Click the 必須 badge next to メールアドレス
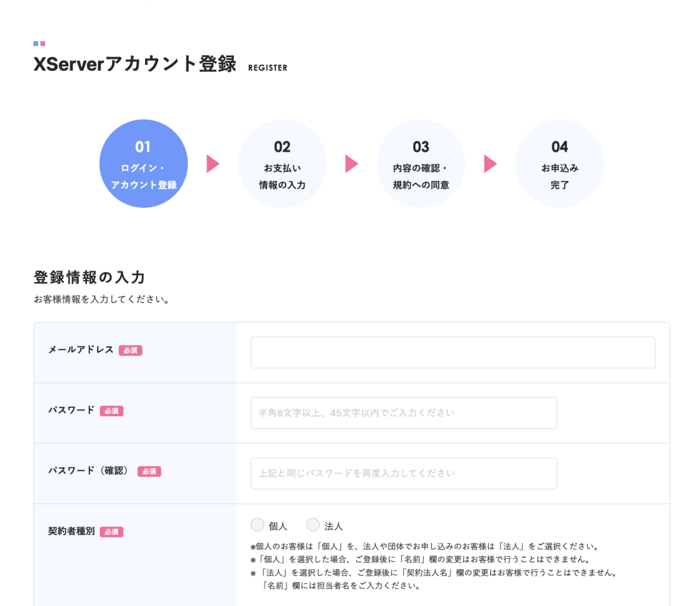Image resolution: width=700 pixels, height=606 pixels. point(131,350)
